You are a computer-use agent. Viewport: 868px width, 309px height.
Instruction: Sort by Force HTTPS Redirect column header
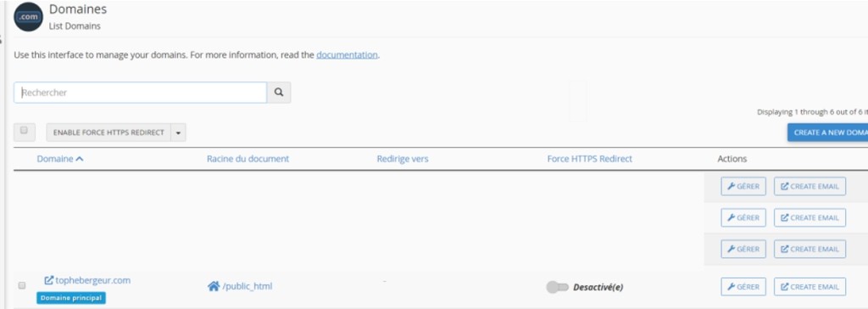pyautogui.click(x=590, y=159)
